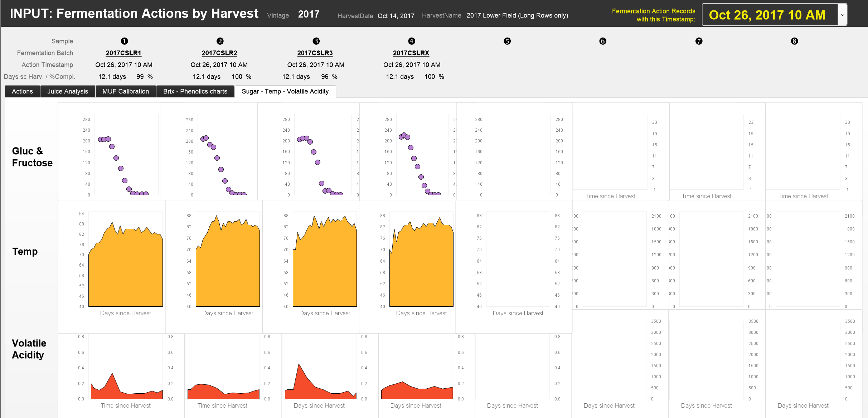
Task: Open fermentation batch 2017CSLRX link
Action: pyautogui.click(x=411, y=53)
